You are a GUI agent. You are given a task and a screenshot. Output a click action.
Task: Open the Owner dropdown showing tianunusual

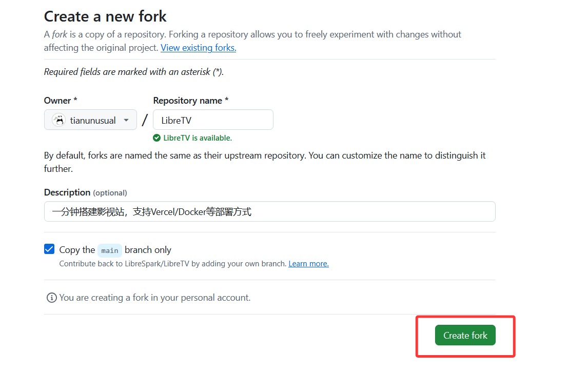click(x=90, y=120)
